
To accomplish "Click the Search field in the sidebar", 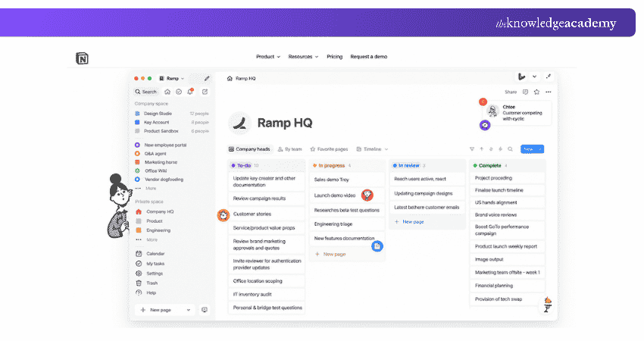I will point(145,92).
